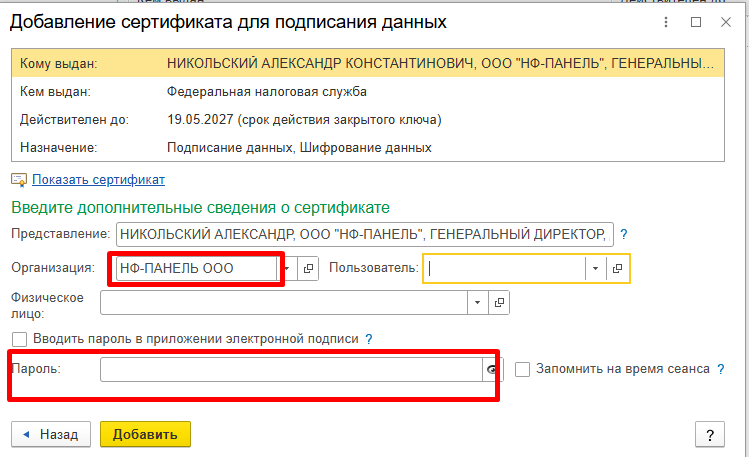
Task: Click the Пароль input field
Action: (291, 369)
